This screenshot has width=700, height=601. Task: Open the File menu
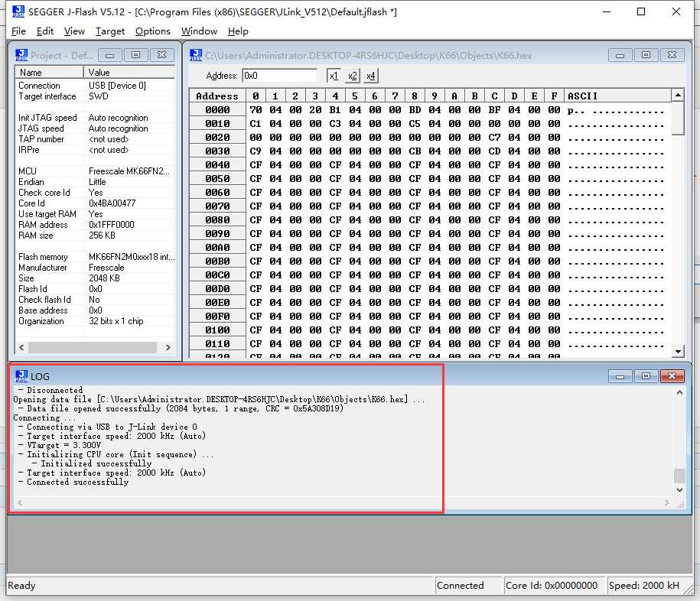tap(18, 31)
